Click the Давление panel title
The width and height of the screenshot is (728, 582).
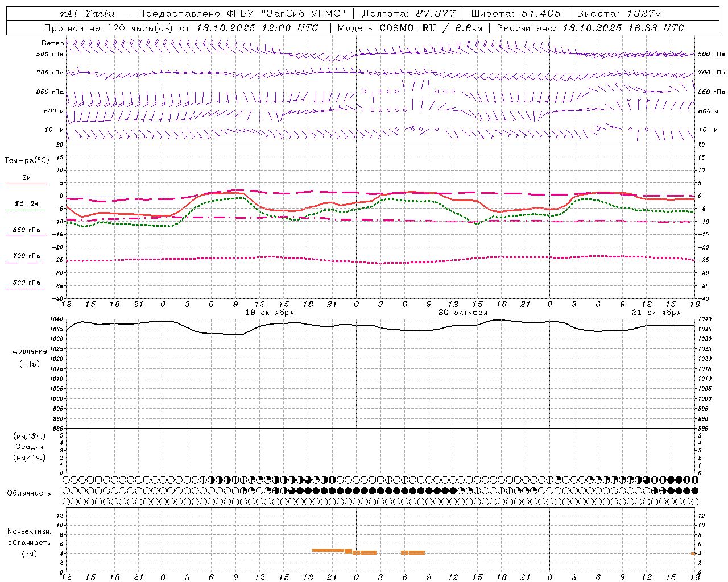(30, 351)
